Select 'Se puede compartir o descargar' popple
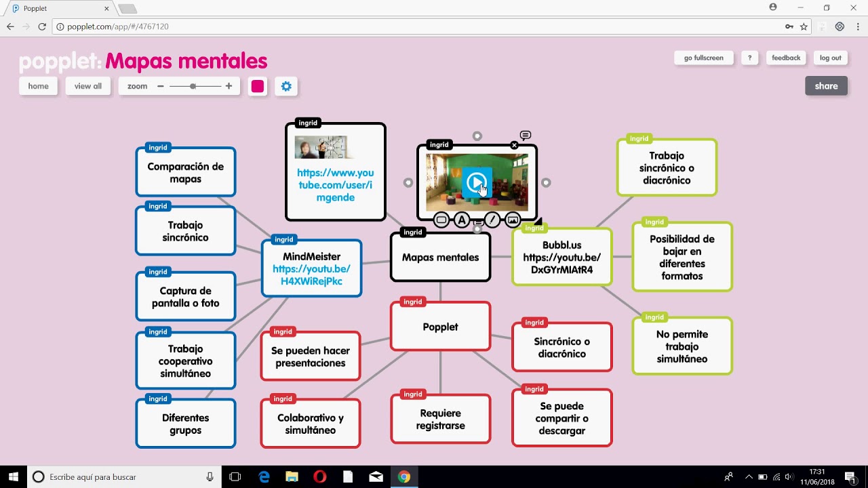The height and width of the screenshot is (488, 868). point(562,418)
